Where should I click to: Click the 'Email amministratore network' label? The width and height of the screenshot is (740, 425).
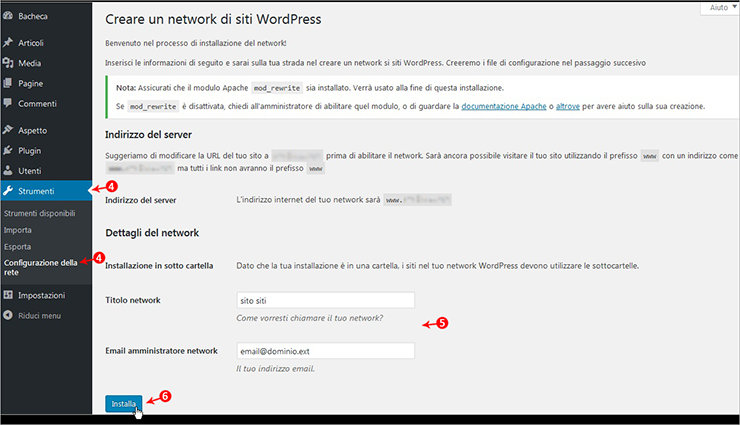point(161,350)
